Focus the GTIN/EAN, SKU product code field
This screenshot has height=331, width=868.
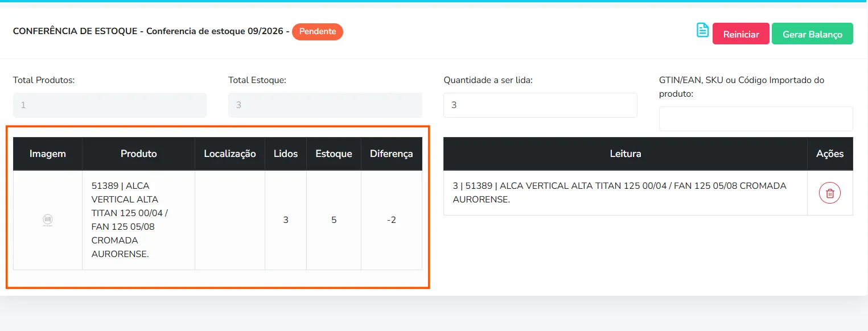coord(756,119)
